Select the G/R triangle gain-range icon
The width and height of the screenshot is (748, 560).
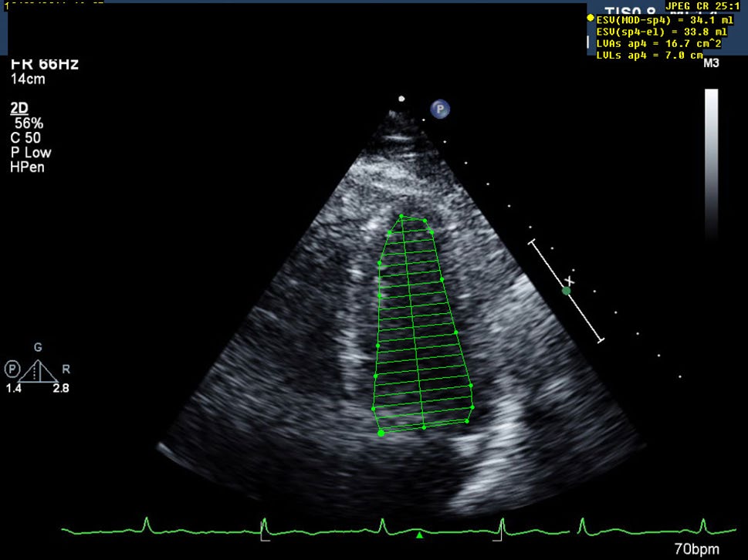(38, 371)
